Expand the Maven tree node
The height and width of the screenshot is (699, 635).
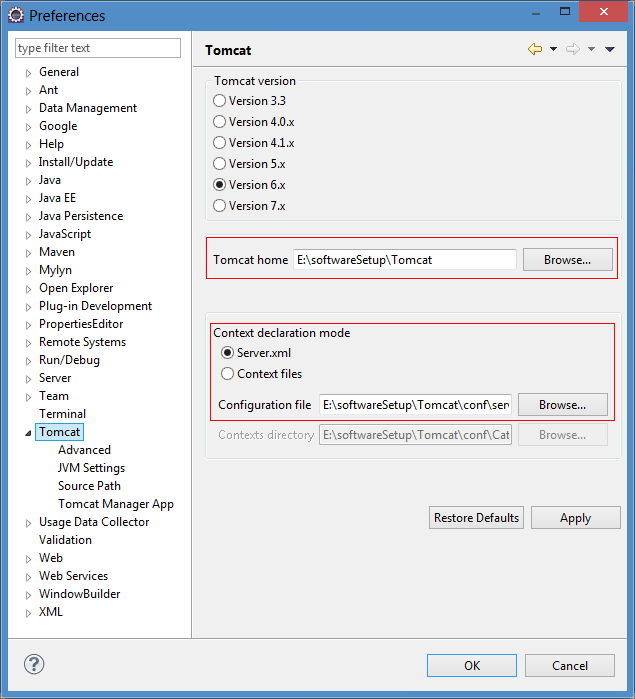[29, 253]
